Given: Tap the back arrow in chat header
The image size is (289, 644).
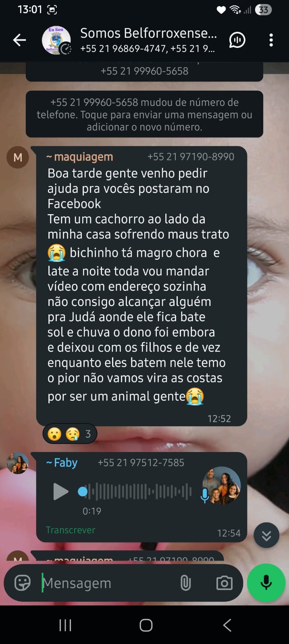Looking at the screenshot, I should [x=19, y=40].
